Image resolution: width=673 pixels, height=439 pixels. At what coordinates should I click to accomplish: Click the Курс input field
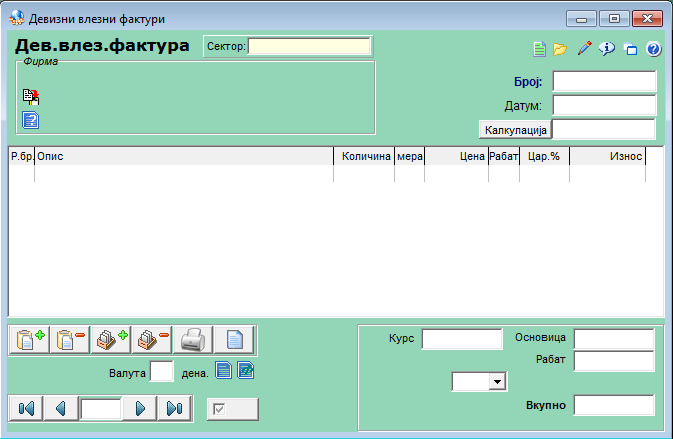462,339
